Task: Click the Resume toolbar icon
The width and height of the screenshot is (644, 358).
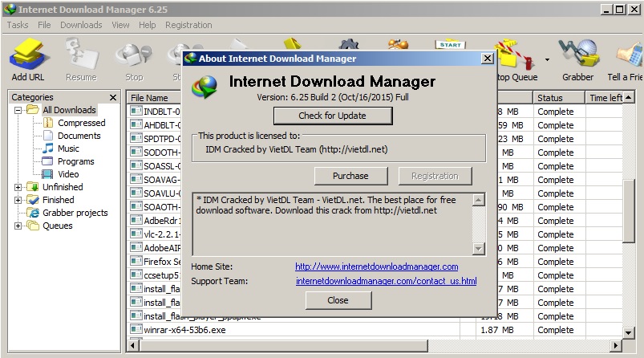Action: 81,54
